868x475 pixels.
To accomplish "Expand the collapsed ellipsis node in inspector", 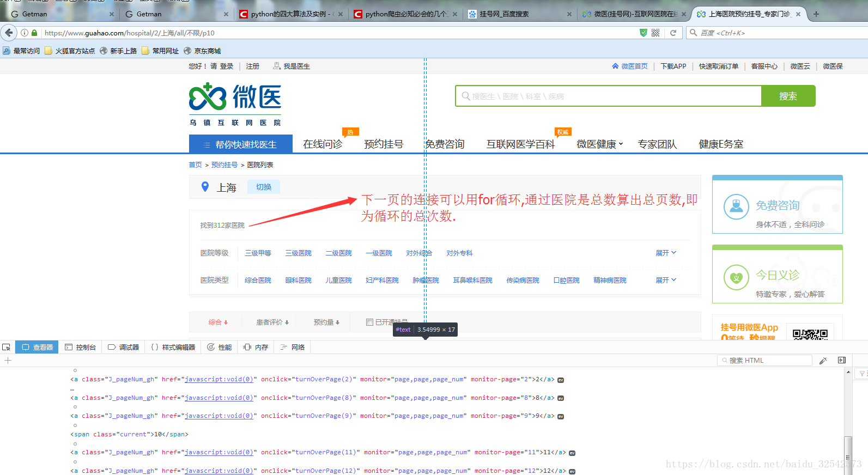I will pyautogui.click(x=72, y=389).
